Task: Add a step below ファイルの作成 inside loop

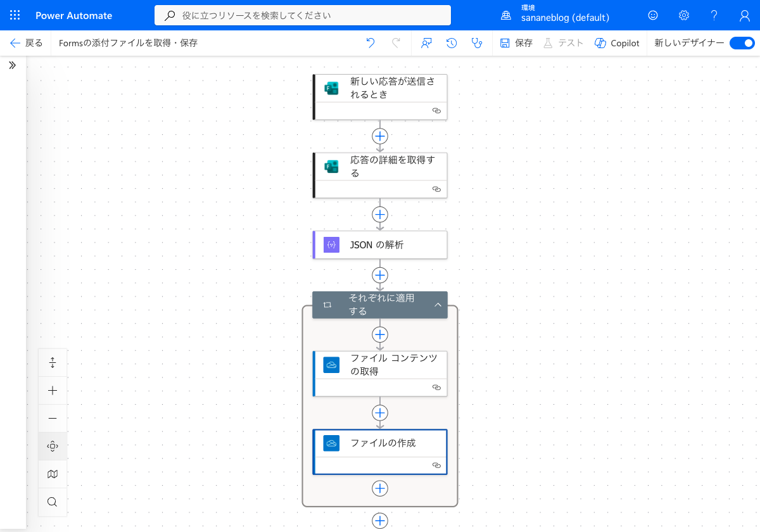Action: [x=380, y=488]
